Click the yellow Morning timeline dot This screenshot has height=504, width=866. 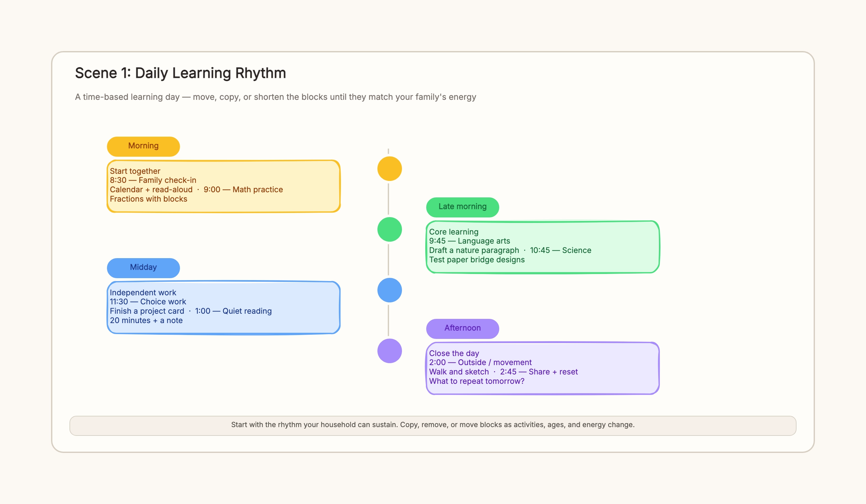[x=389, y=169]
